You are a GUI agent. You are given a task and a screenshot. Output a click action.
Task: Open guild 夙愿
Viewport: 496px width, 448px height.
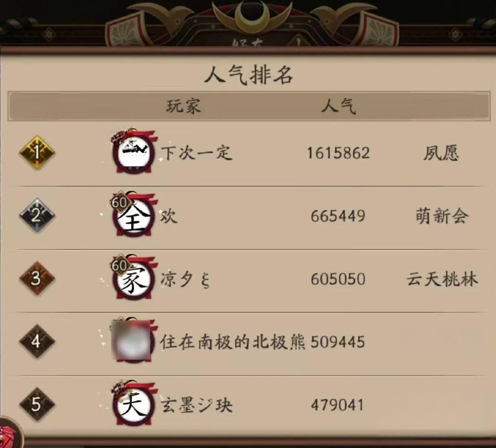(x=441, y=153)
